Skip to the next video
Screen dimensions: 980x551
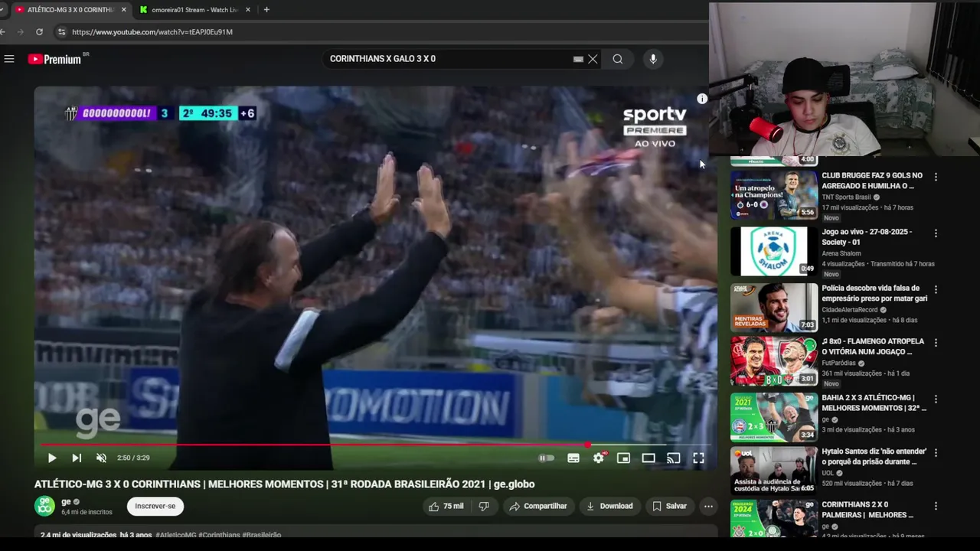pos(77,458)
